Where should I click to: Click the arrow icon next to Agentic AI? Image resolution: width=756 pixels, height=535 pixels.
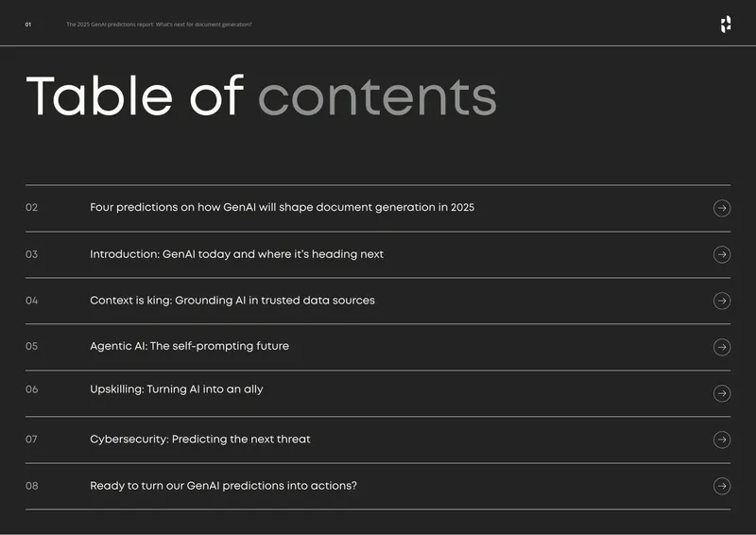coord(721,347)
